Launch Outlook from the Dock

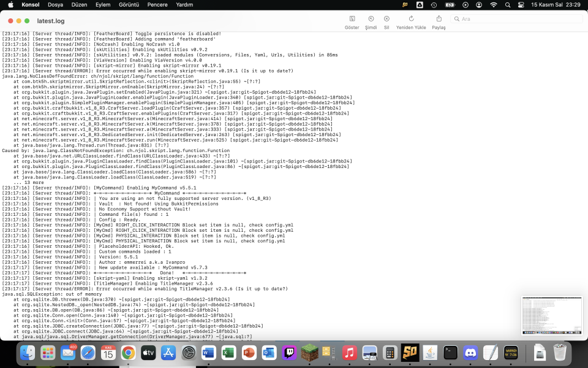coord(269,353)
